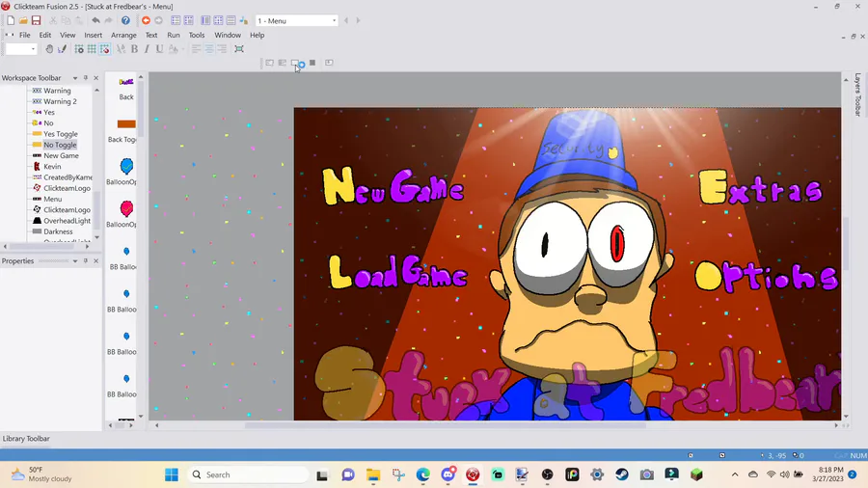Open the grid setup icon
This screenshot has width=868, height=488.
click(x=79, y=48)
